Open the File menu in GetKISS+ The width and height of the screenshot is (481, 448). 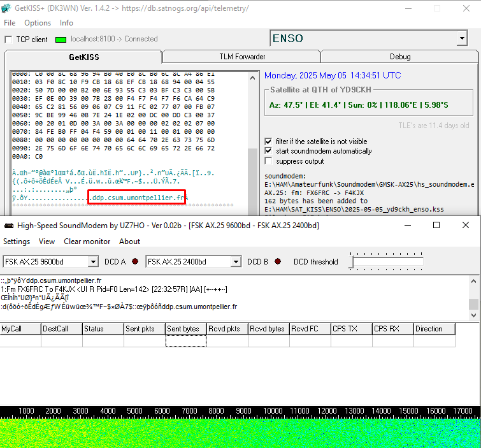(10, 23)
